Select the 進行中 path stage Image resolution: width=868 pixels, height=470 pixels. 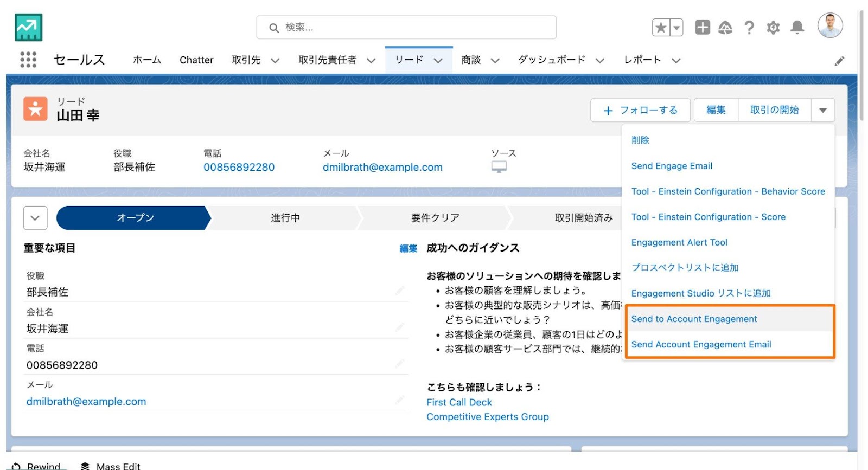coord(285,218)
